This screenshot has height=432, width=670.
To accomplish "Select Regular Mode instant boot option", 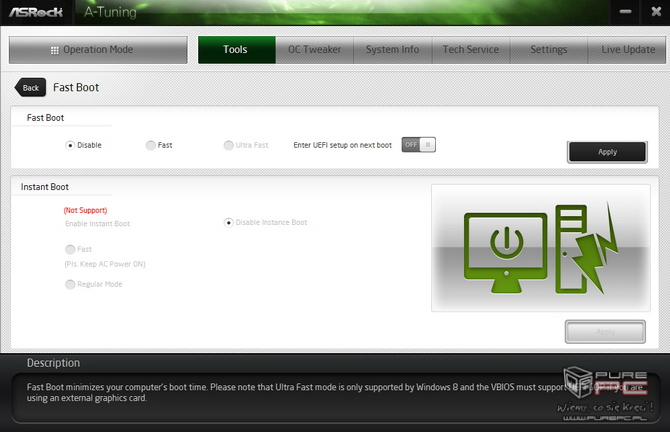I will pyautogui.click(x=70, y=284).
